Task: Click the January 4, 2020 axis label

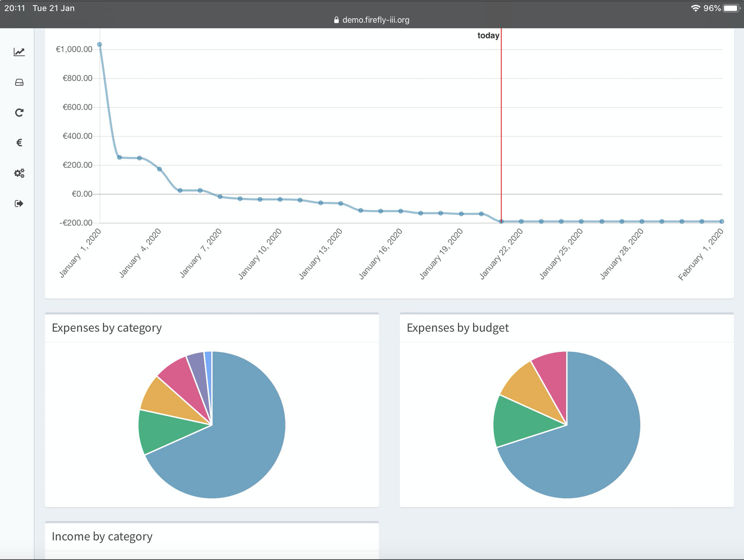Action: pyautogui.click(x=140, y=253)
